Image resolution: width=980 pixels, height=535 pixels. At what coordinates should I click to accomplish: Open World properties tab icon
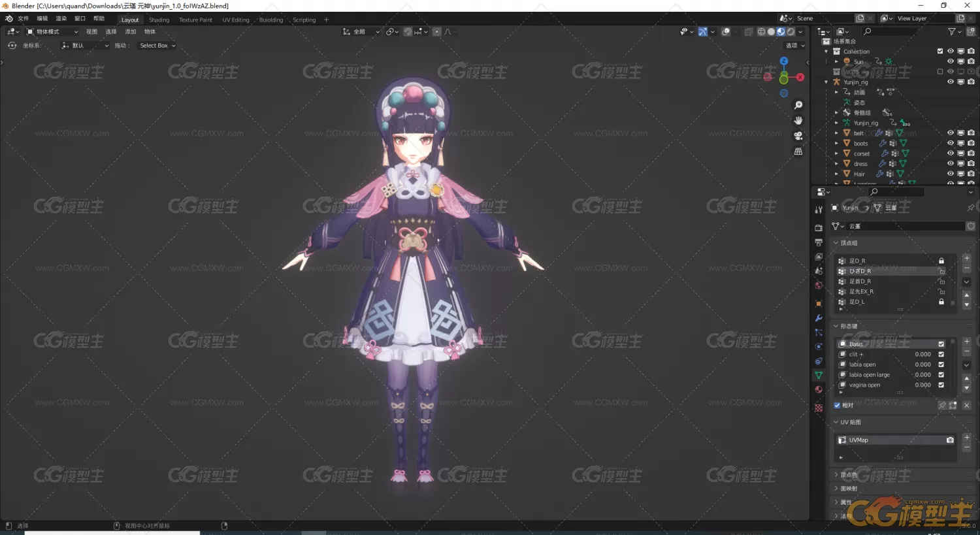(819, 285)
